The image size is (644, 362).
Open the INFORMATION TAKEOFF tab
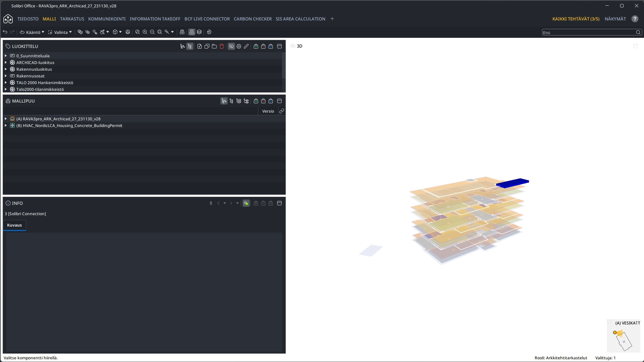pyautogui.click(x=155, y=19)
